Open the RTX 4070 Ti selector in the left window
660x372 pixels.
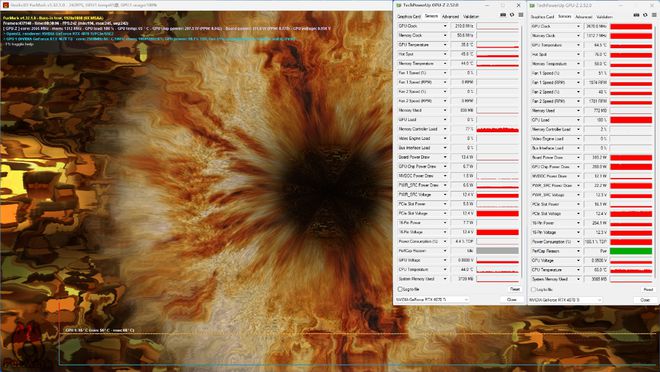(432, 300)
